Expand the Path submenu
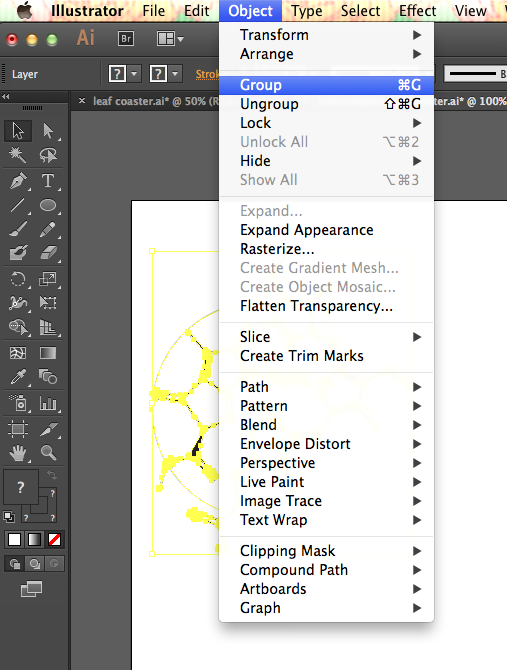Image resolution: width=507 pixels, height=670 pixels. coord(326,387)
